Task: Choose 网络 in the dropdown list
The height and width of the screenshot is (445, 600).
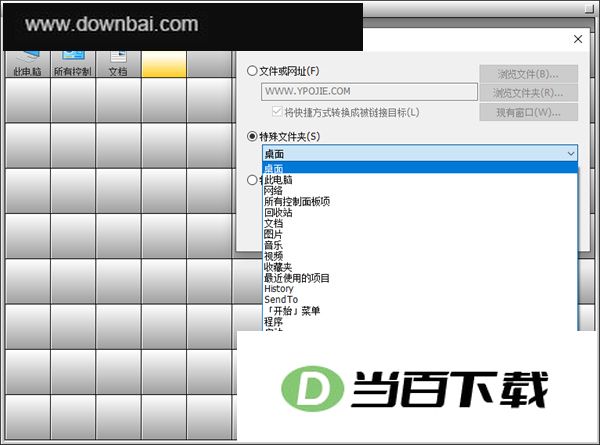Action: [420, 190]
